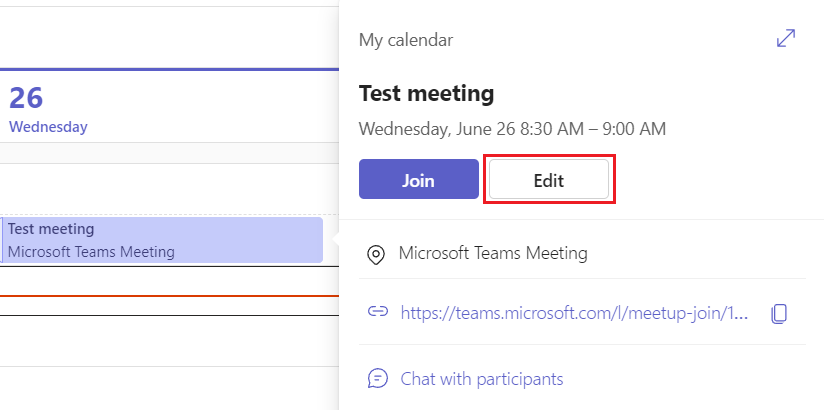Click the date number 26 header
This screenshot has width=824, height=410.
[x=24, y=98]
